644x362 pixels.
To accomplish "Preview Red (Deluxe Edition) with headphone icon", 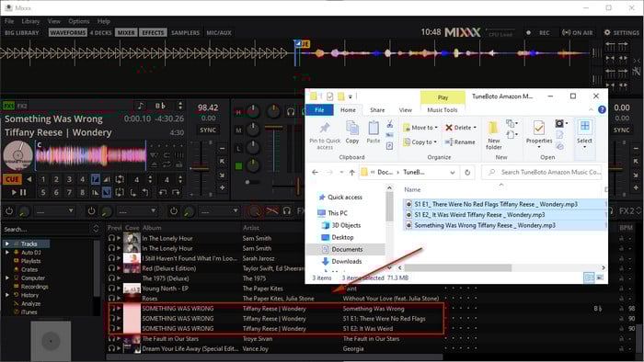I will [x=111, y=268].
